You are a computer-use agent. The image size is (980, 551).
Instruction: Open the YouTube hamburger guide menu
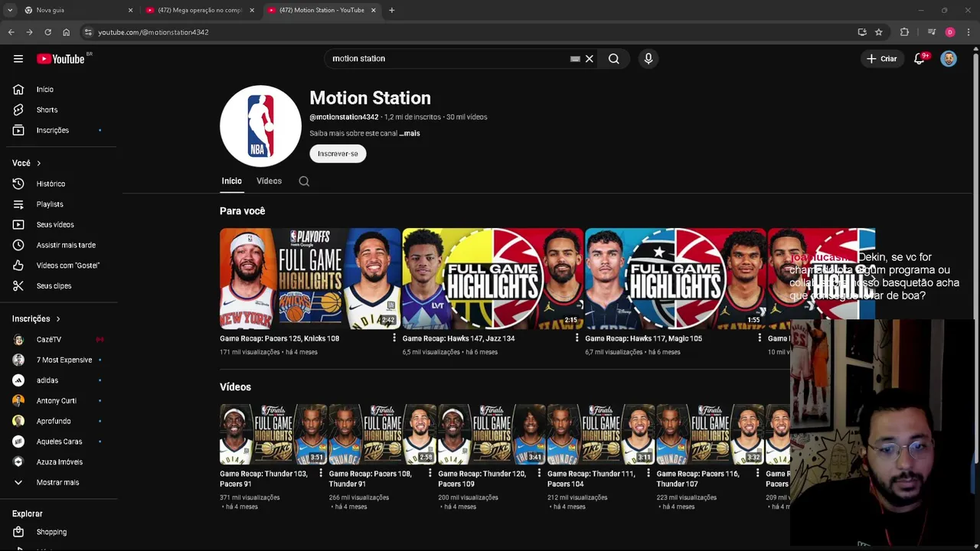click(x=18, y=59)
